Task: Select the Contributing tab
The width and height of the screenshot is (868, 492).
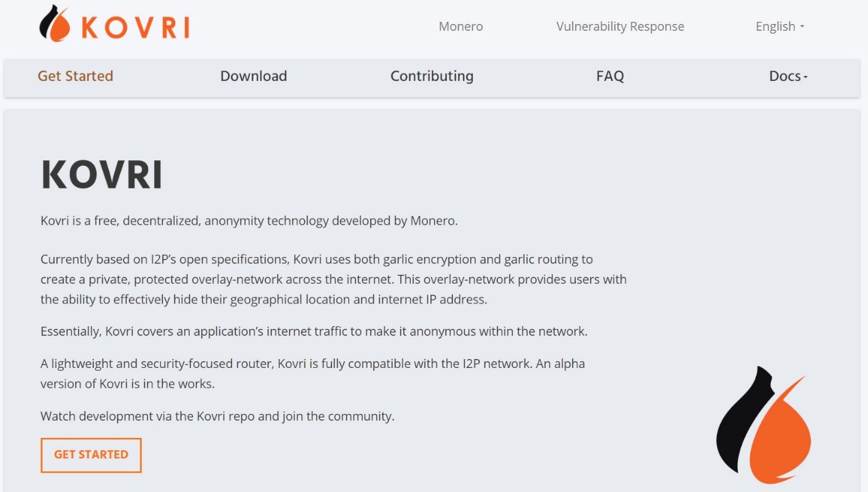Action: pos(432,76)
